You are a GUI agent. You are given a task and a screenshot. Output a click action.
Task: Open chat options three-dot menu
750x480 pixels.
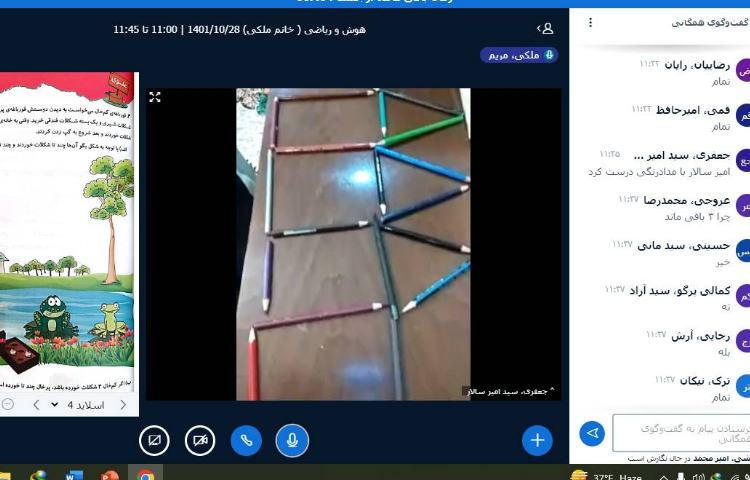point(591,22)
